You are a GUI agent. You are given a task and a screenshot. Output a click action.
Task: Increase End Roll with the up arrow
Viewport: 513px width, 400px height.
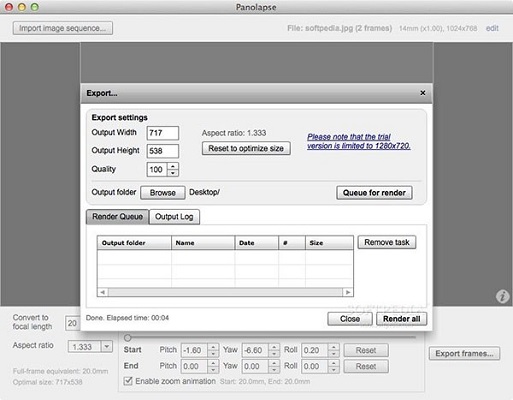[333, 363]
